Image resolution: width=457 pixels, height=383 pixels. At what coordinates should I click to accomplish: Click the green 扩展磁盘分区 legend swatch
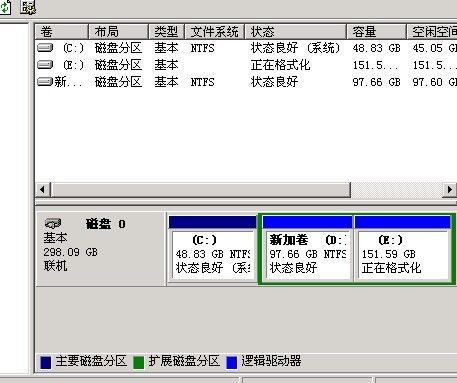click(138, 362)
